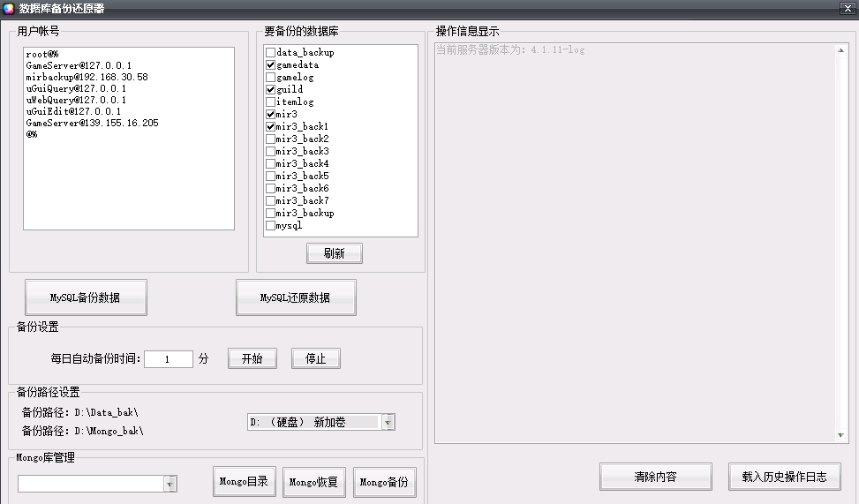Screen dimensions: 859x504
Task: Clear the log with 清除内容 button
Action: (655, 477)
